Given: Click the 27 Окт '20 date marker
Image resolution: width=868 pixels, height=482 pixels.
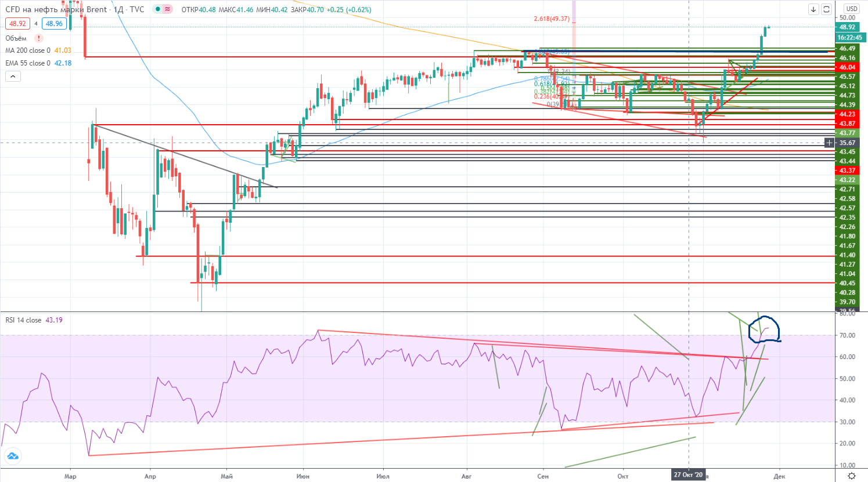Looking at the screenshot, I should click(688, 475).
